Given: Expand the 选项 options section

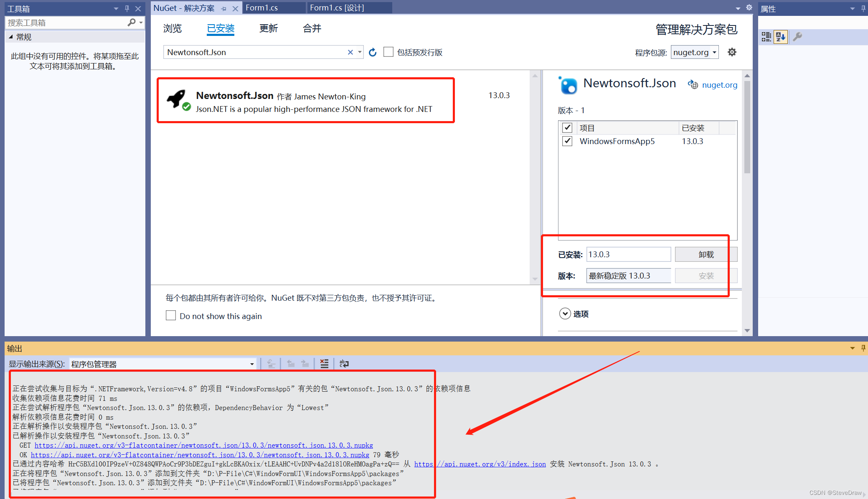Looking at the screenshot, I should (565, 314).
